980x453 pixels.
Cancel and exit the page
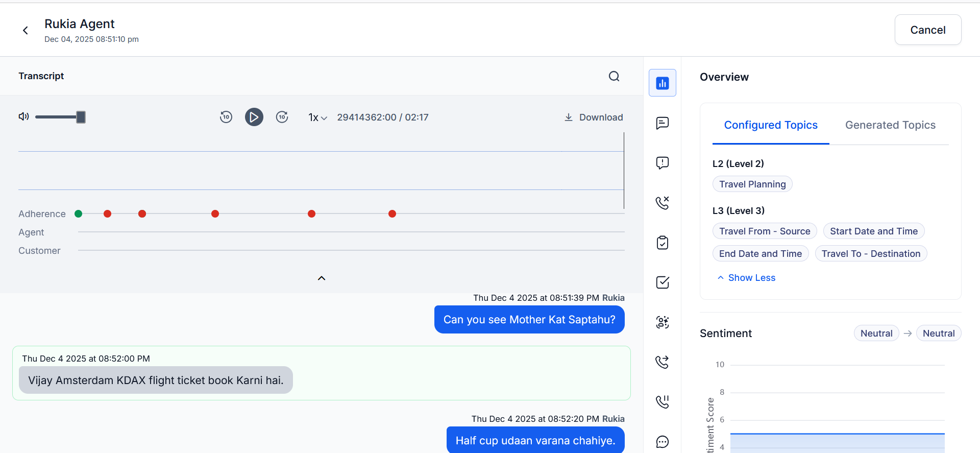927,30
